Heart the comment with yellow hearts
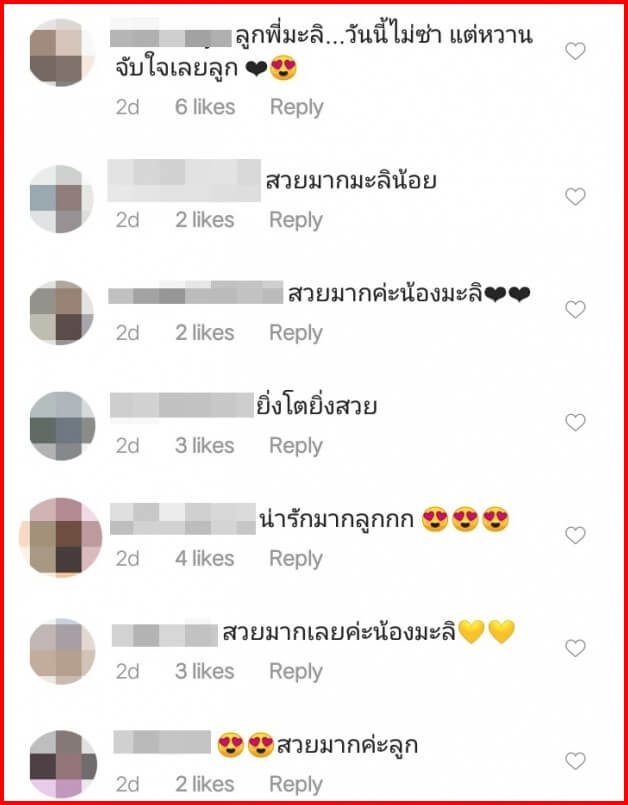 (x=575, y=648)
